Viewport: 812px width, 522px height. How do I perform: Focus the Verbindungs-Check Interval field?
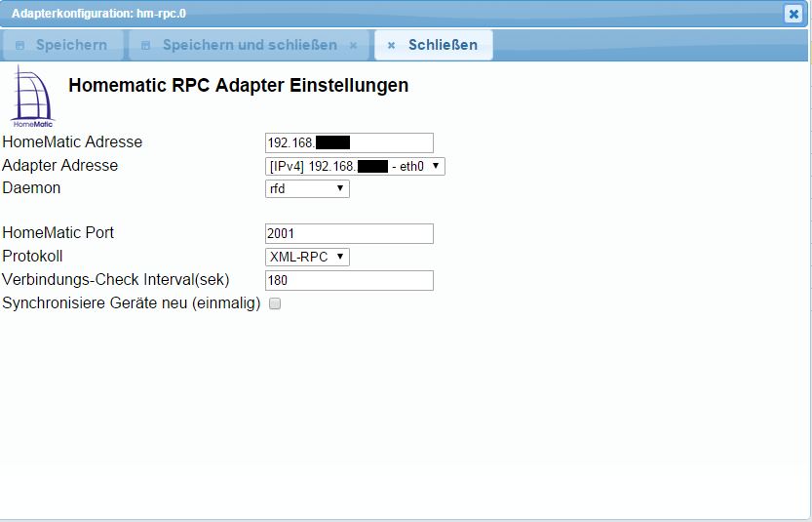349,280
